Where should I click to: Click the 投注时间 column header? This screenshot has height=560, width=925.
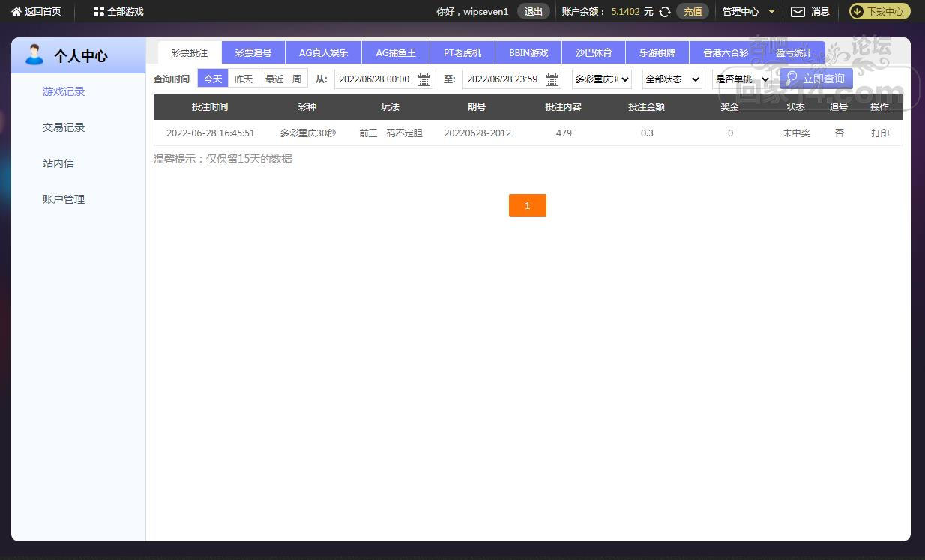click(x=210, y=107)
